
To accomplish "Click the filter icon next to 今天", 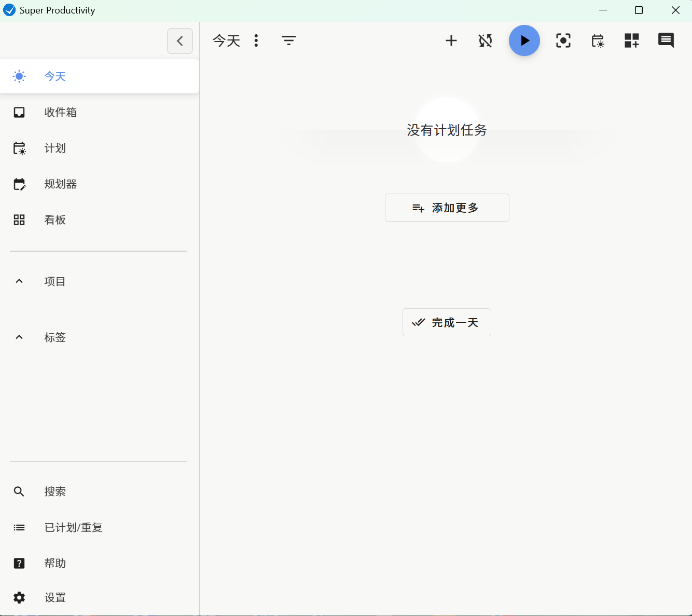I will [289, 40].
